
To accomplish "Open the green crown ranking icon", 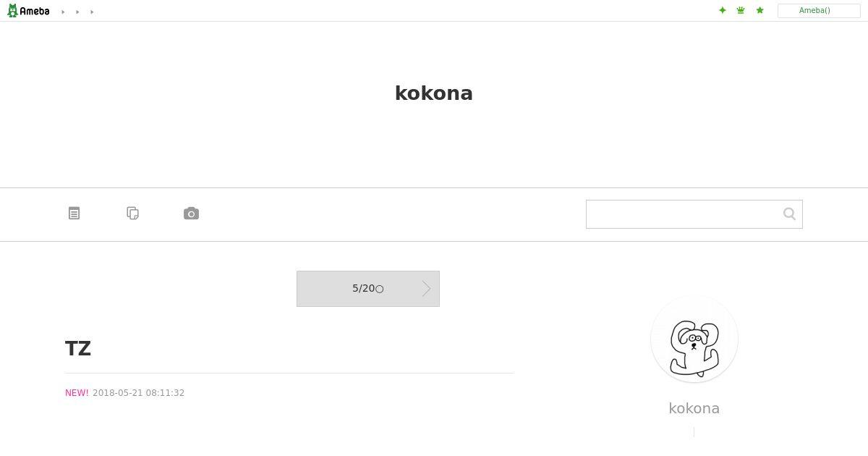I will pos(741,10).
